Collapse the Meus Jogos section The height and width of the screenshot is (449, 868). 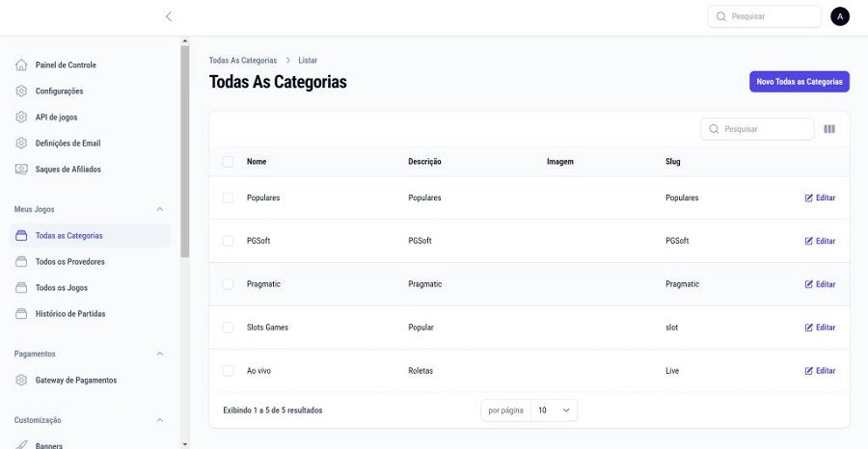160,209
